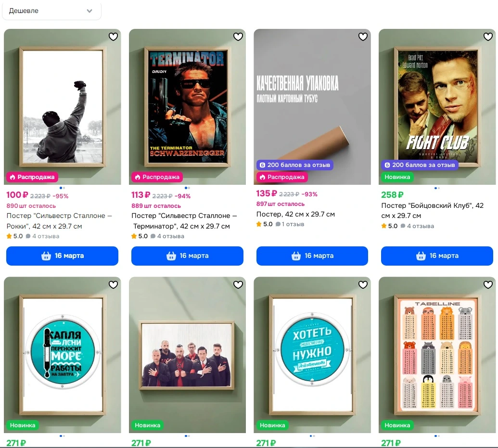The height and width of the screenshot is (448, 498).
Task: Click Новинка badge on Хотеть нужно poster
Action: (272, 425)
